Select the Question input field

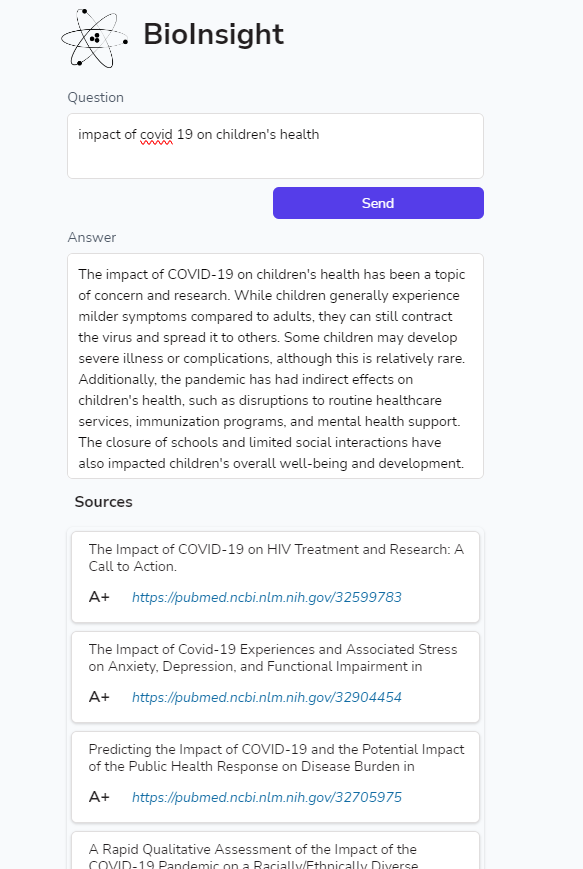[275, 146]
